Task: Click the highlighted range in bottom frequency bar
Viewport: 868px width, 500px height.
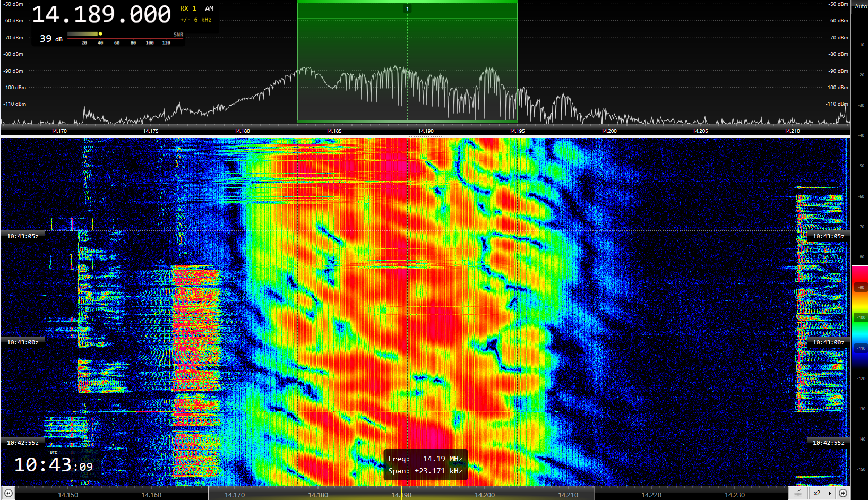Action: pyautogui.click(x=401, y=494)
